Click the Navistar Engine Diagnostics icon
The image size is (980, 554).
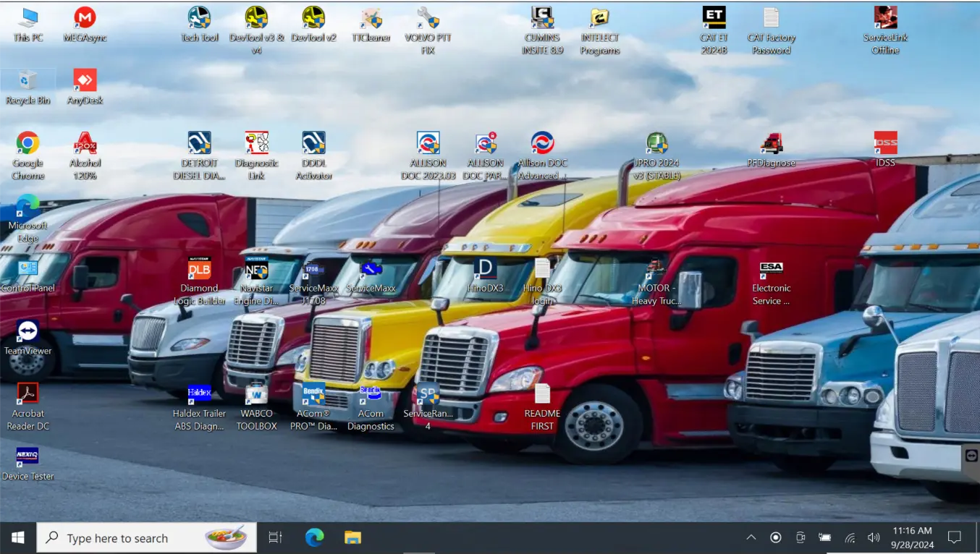click(256, 268)
